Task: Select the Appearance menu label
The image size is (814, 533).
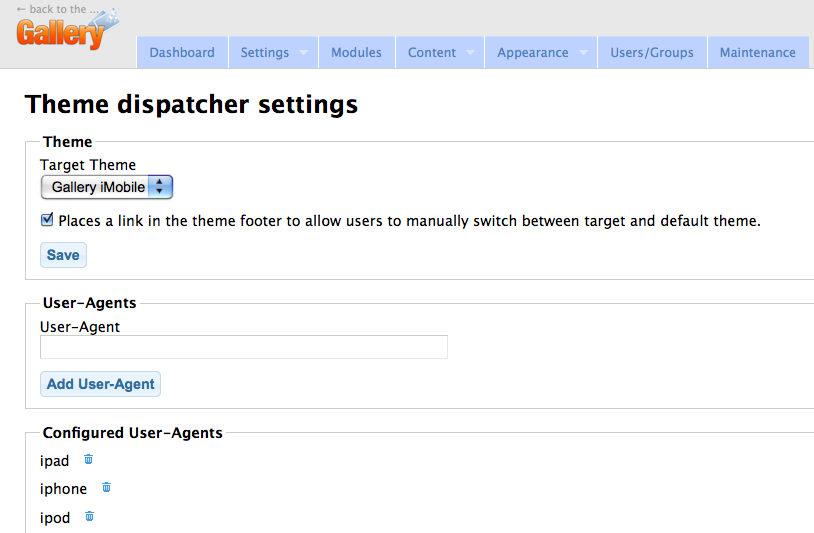Action: 533,52
